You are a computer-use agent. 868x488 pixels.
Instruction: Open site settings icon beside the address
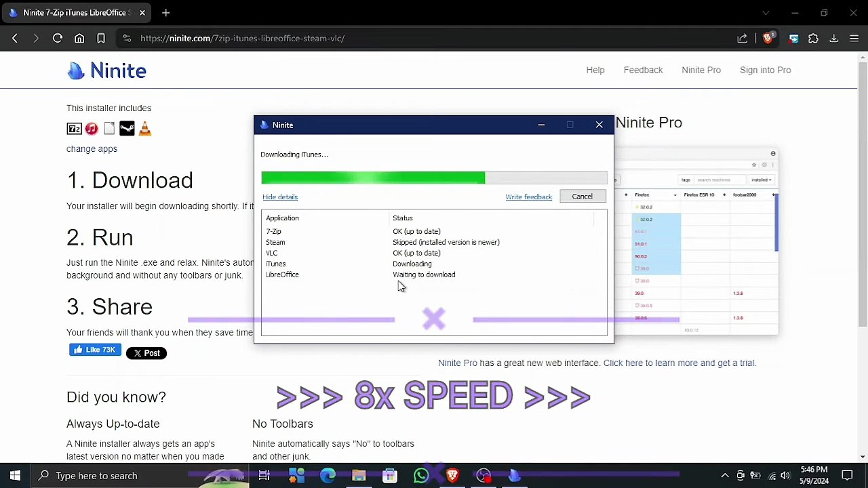(126, 39)
